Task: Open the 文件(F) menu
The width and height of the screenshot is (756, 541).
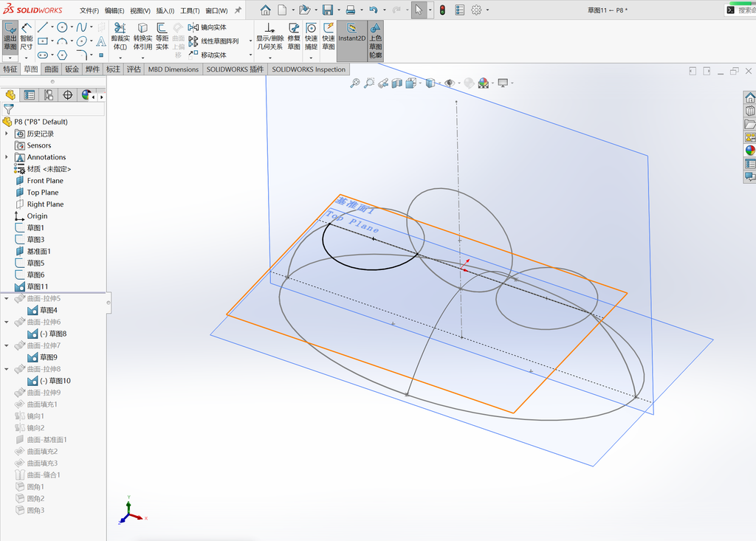Action: click(89, 10)
